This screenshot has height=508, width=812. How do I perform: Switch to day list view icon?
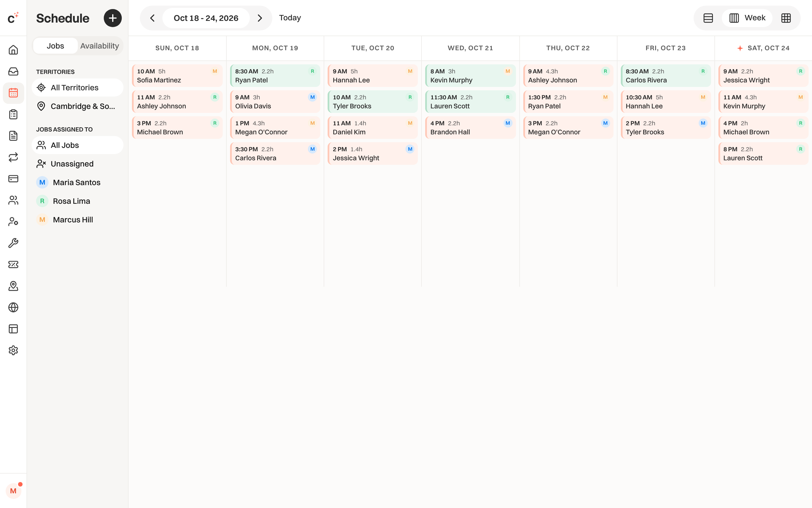click(x=708, y=18)
